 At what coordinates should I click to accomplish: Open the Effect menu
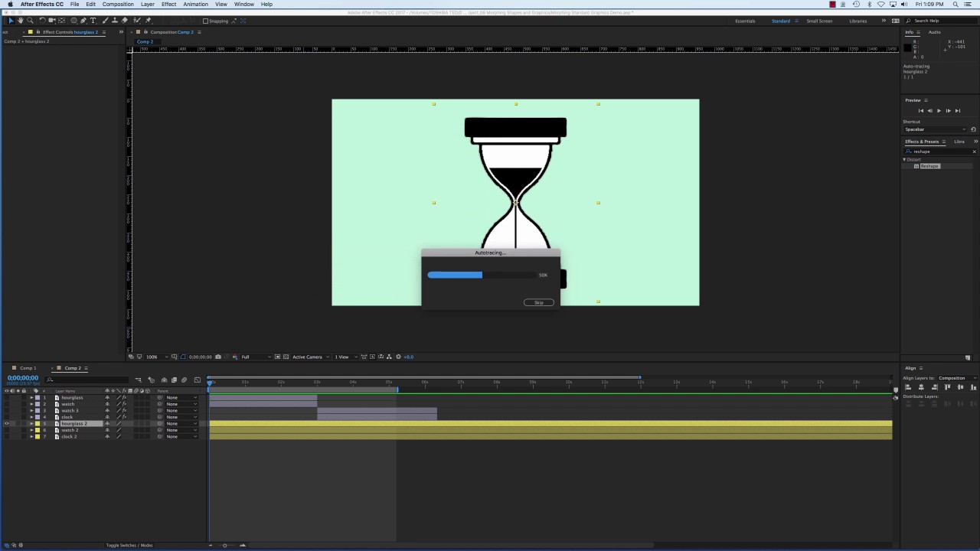tap(168, 5)
